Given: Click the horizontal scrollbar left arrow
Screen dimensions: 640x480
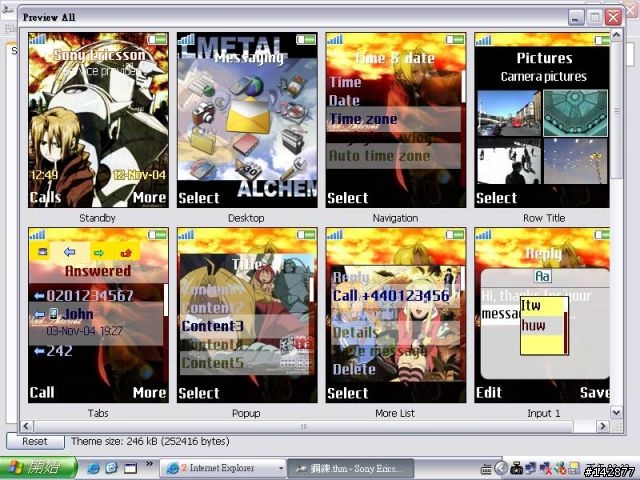Looking at the screenshot, I should coord(27,427).
